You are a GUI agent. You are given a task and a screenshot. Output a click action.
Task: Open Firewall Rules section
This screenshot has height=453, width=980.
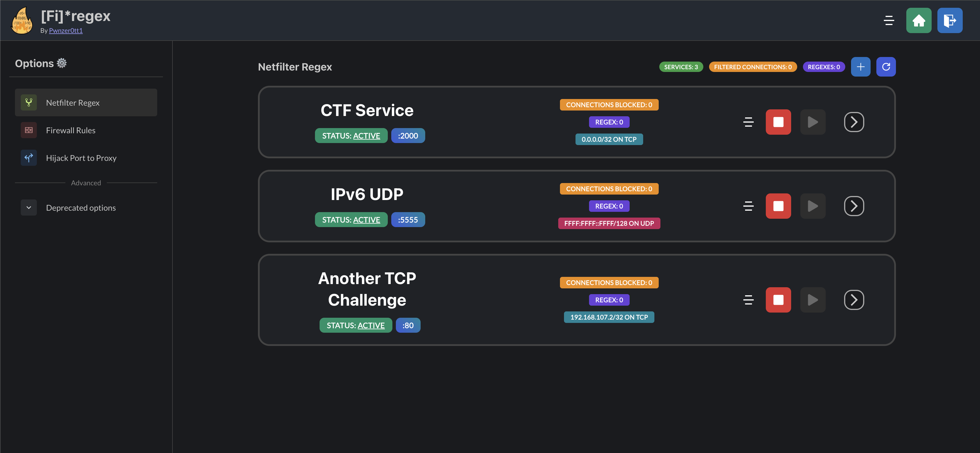click(70, 130)
